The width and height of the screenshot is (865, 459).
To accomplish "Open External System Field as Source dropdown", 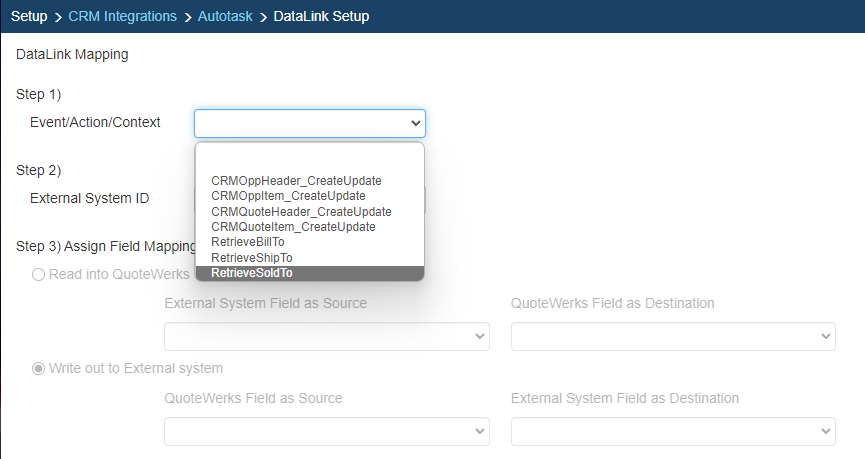I will tap(326, 337).
